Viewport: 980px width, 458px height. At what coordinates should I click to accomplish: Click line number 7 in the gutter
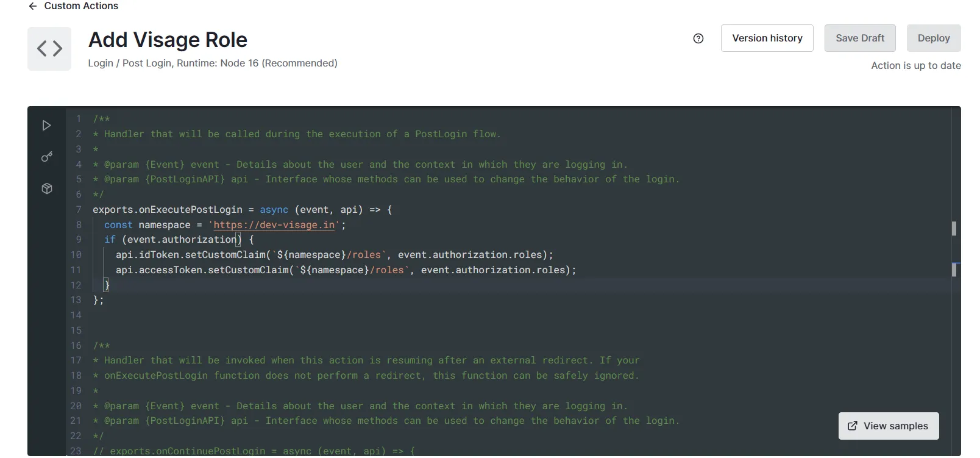click(x=78, y=210)
